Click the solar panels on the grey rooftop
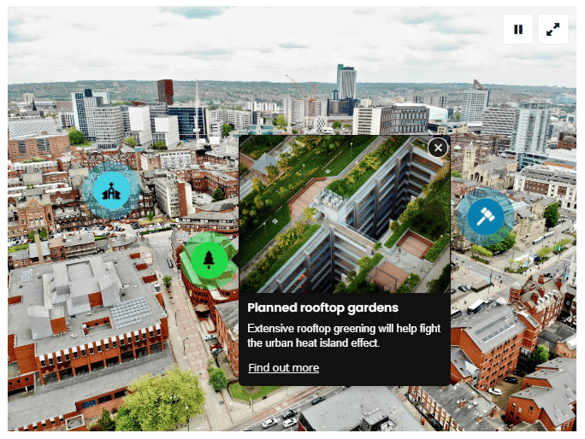 tap(131, 313)
